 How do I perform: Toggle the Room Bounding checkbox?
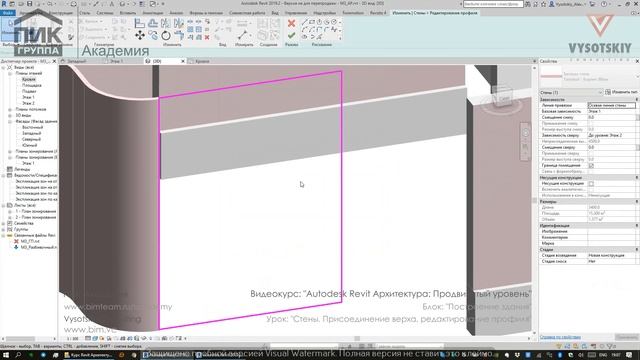[x=591, y=166]
